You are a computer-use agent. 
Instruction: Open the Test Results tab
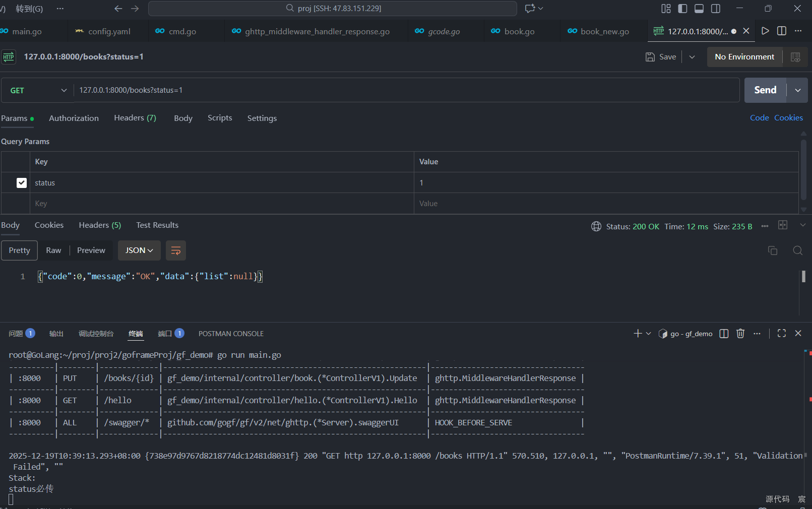tap(157, 225)
